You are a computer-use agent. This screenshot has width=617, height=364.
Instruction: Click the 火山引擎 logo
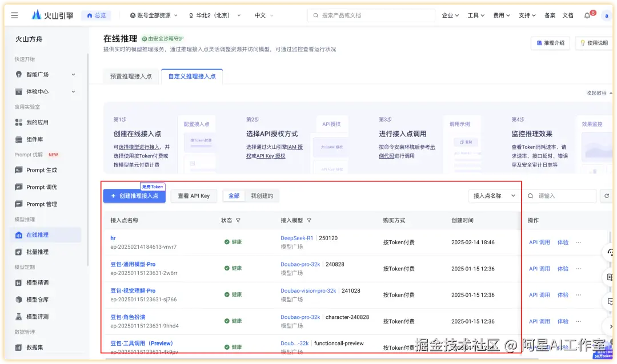pos(53,15)
